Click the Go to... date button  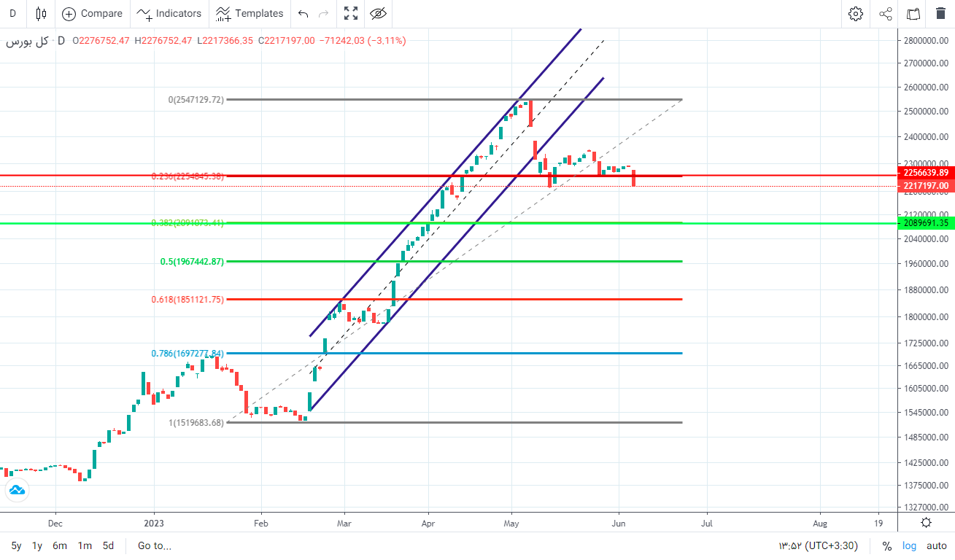(155, 545)
